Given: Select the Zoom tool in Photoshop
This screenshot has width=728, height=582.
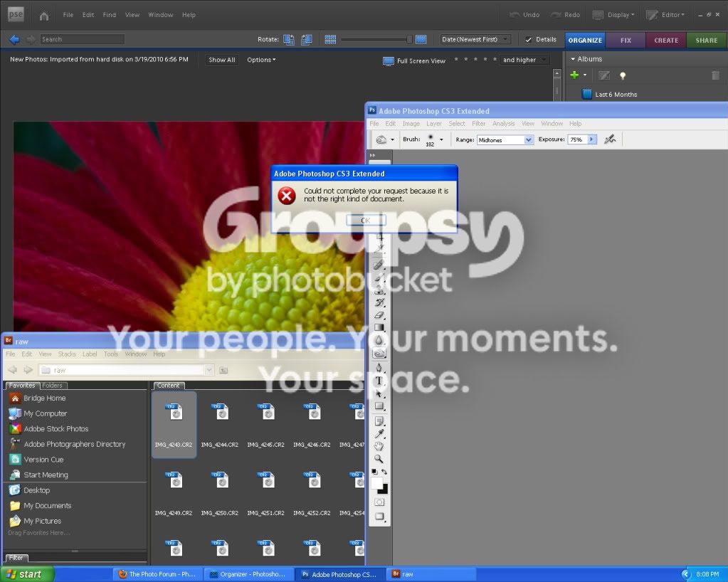Looking at the screenshot, I should point(379,458).
